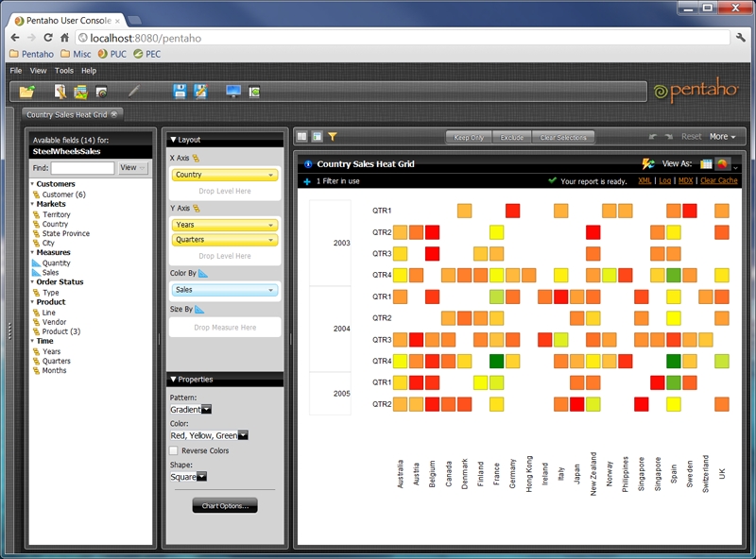Open the XML link

click(644, 180)
